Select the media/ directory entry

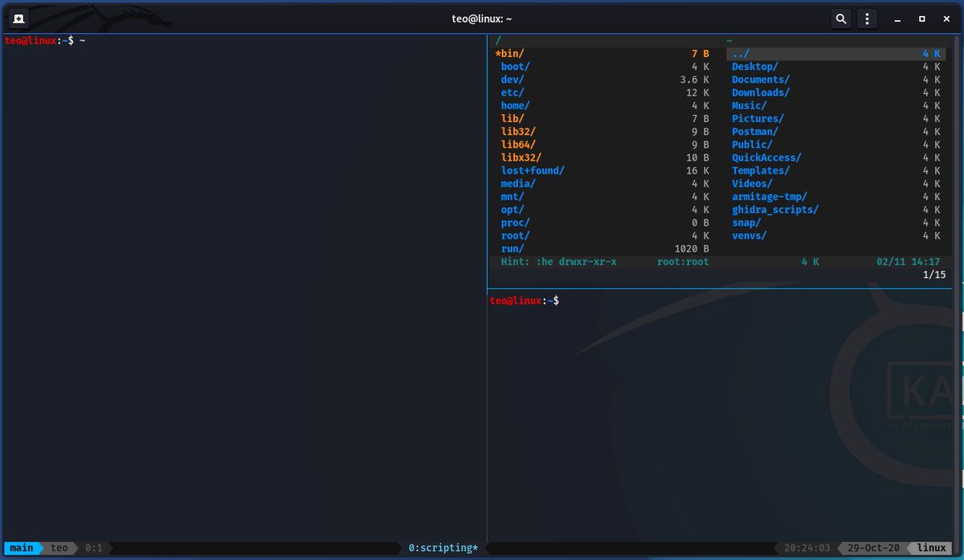pyautogui.click(x=603, y=183)
